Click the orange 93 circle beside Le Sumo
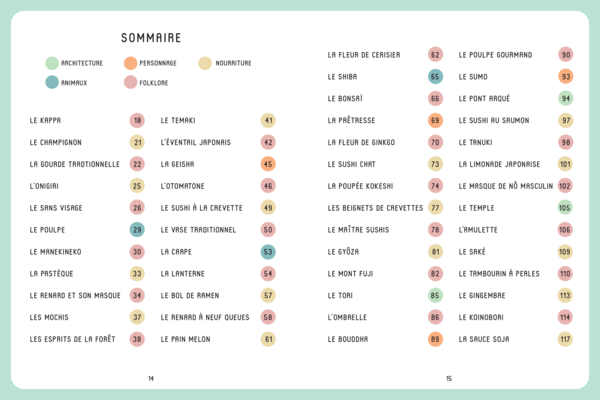Screen dimensions: 600x400 [566, 76]
